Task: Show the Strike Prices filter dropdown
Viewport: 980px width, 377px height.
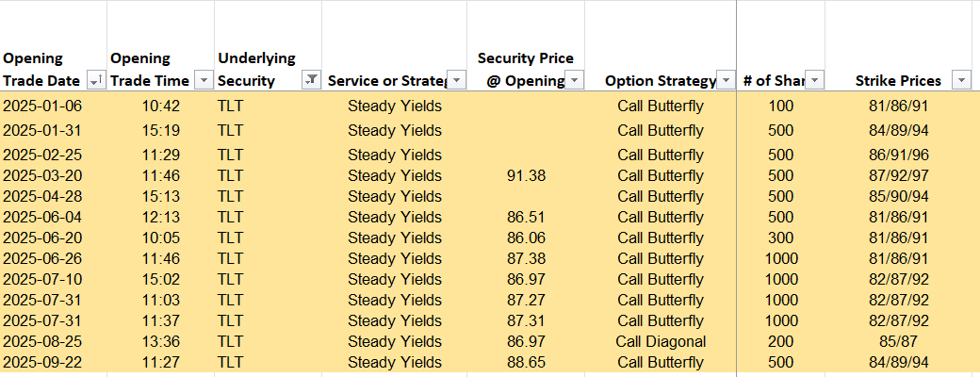Action: [960, 80]
